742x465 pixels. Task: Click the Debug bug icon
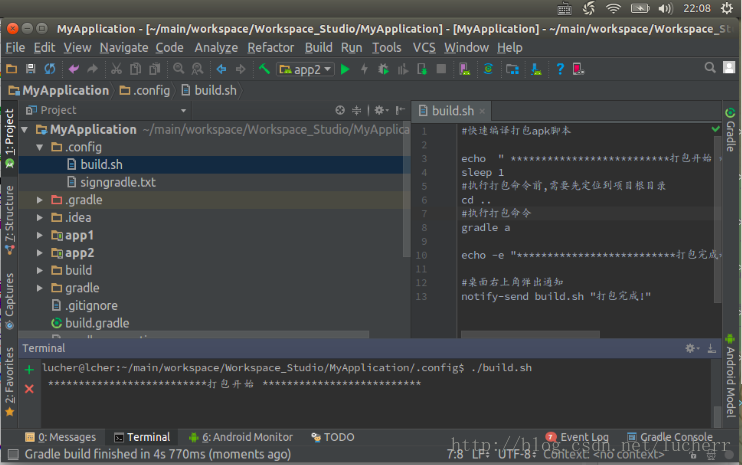383,69
